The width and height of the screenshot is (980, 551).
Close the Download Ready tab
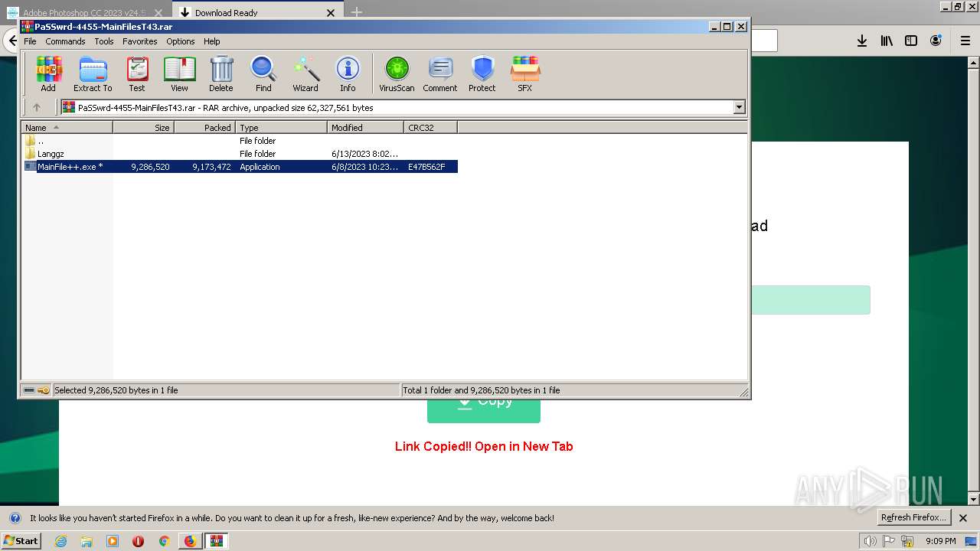331,12
